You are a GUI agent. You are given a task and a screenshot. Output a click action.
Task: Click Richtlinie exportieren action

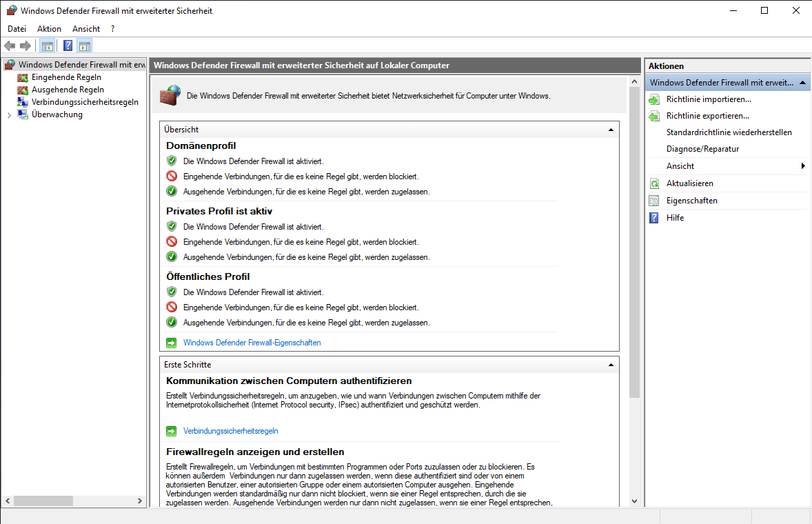(x=707, y=116)
